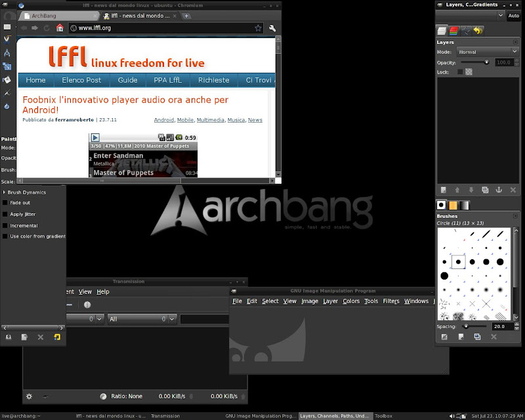Create a new layer in Layers dock
Screen dimensions: 525x420
(x=444, y=190)
